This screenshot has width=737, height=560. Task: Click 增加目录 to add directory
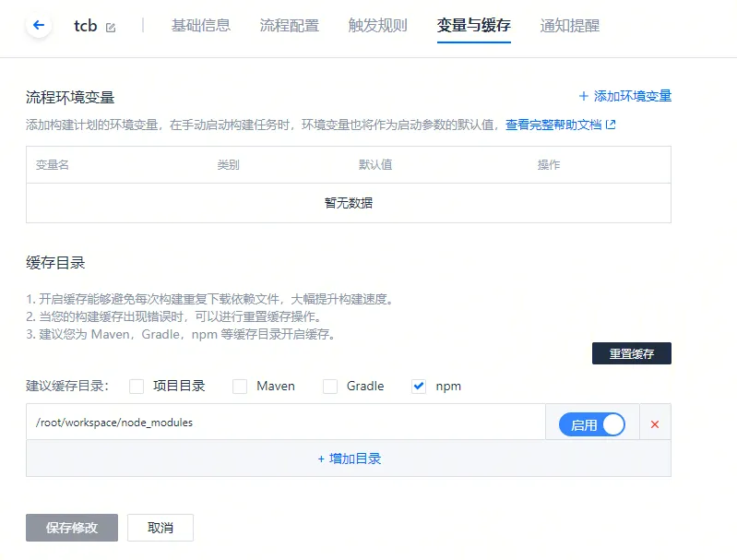(x=349, y=459)
